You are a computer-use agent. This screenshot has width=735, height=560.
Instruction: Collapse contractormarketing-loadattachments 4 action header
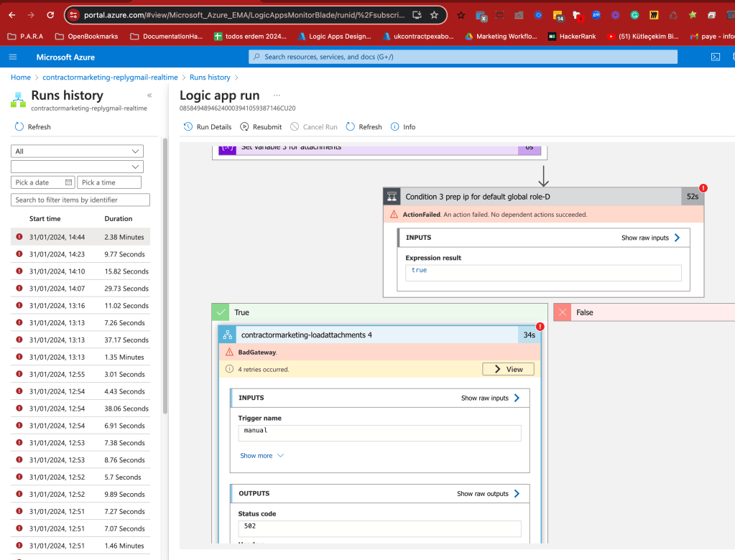pyautogui.click(x=379, y=335)
